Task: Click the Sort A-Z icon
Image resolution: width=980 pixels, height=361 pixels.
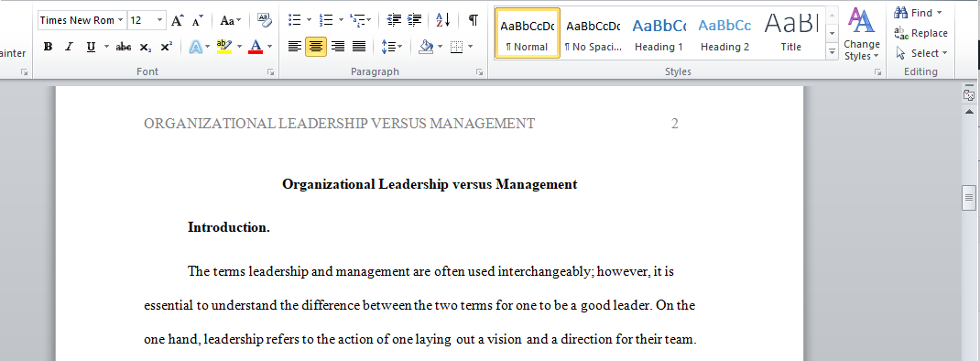Action: pos(442,21)
